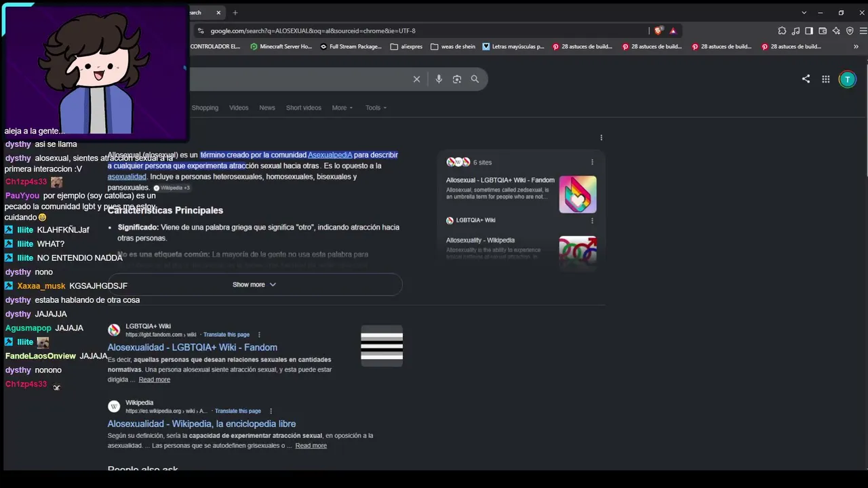The width and height of the screenshot is (868, 488).
Task: Click Read more under the Fandom result
Action: tap(155, 380)
